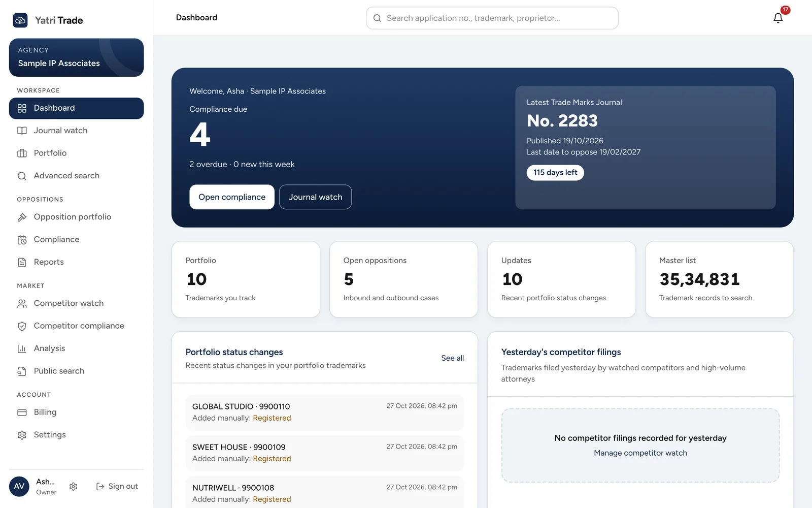Click the NUTRIWELL · 9900108 row
This screenshot has width=812, height=508.
pyautogui.click(x=324, y=493)
